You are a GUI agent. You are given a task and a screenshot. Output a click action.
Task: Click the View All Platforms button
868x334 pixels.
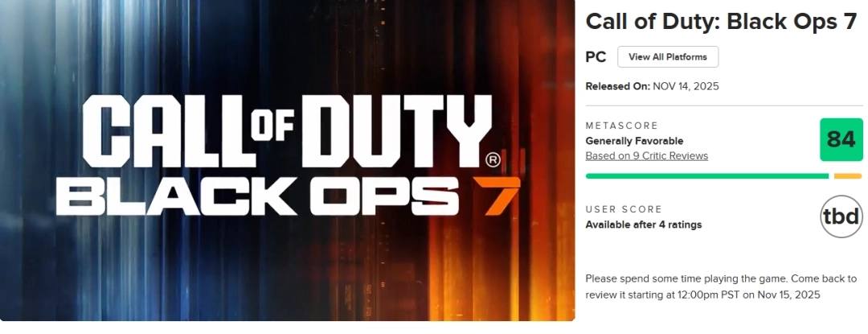pos(668,57)
